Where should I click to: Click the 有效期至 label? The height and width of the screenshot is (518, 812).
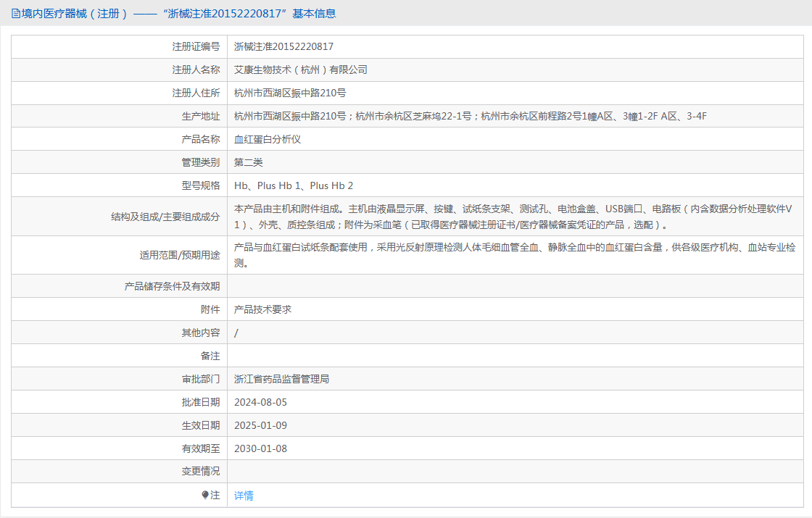pyautogui.click(x=200, y=448)
